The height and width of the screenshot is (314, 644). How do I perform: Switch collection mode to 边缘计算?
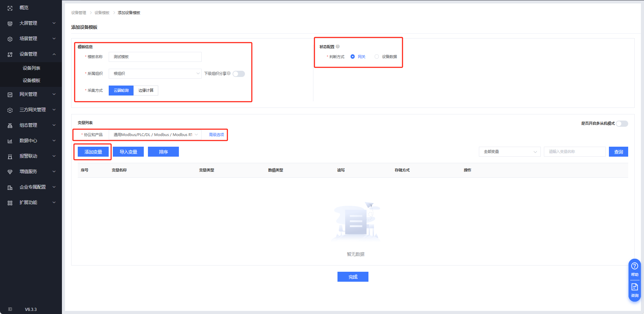pos(146,90)
